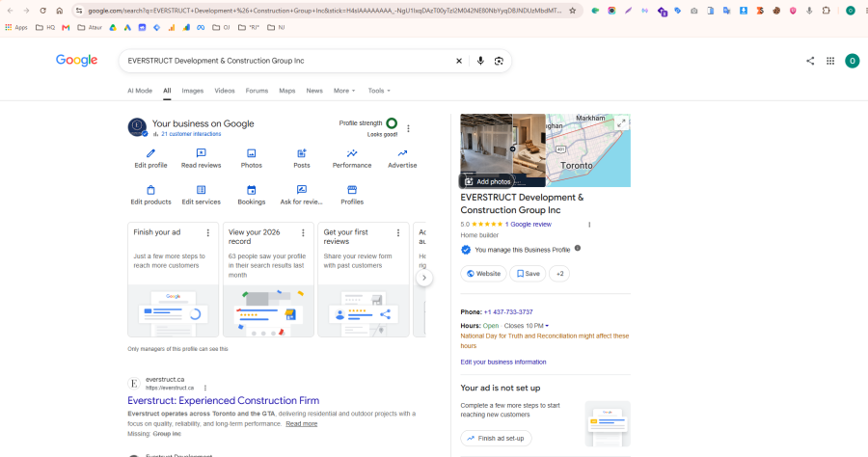Screen dimensions: 868x457
Task: Open Edit profile pencil icon
Action: pos(150,153)
